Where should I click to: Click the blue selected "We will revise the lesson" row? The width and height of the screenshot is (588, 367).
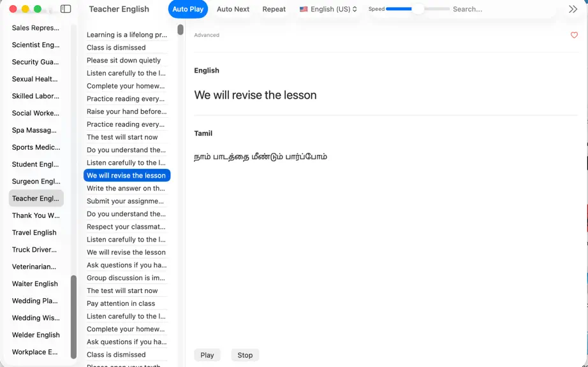[127, 175]
